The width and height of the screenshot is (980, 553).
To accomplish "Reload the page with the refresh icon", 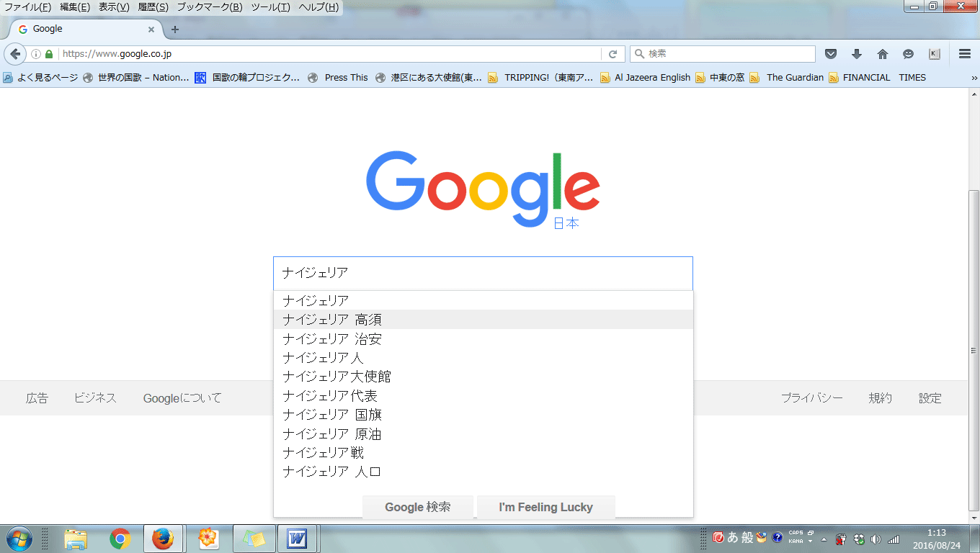I will pos(613,54).
